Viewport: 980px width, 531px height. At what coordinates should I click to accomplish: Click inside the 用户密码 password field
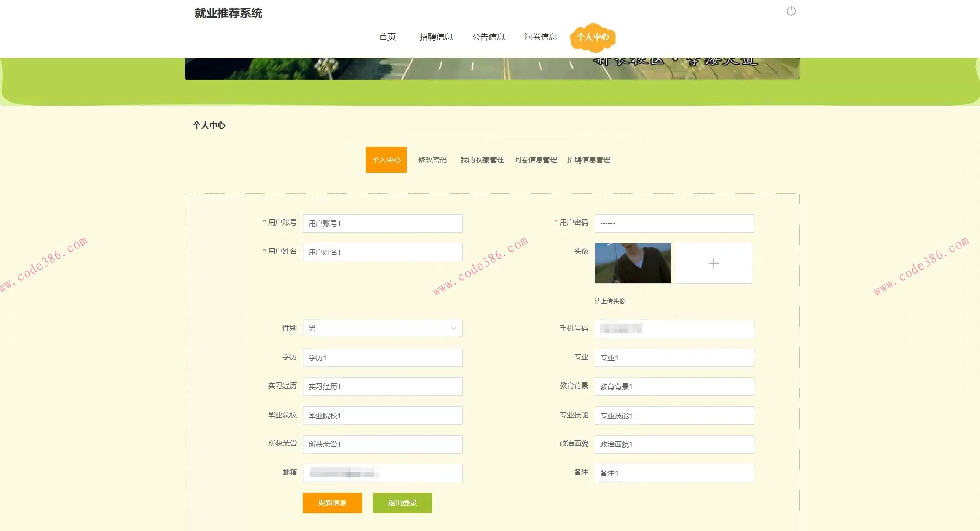pos(675,223)
